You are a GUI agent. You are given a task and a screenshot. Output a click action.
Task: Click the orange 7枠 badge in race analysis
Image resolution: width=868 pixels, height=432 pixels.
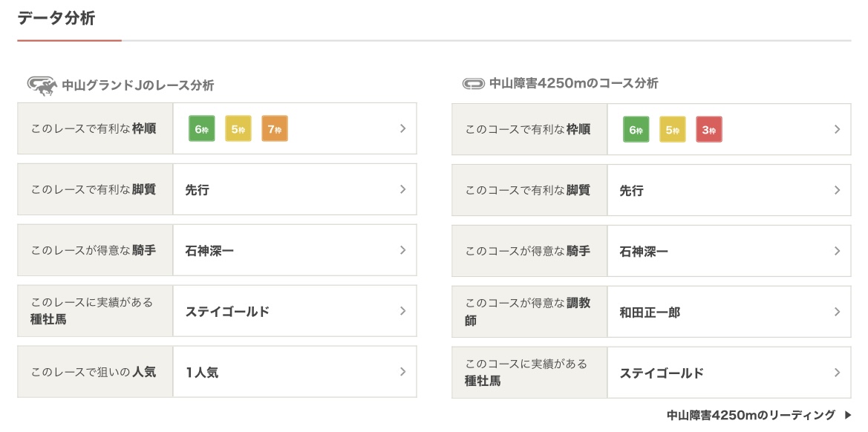(275, 129)
